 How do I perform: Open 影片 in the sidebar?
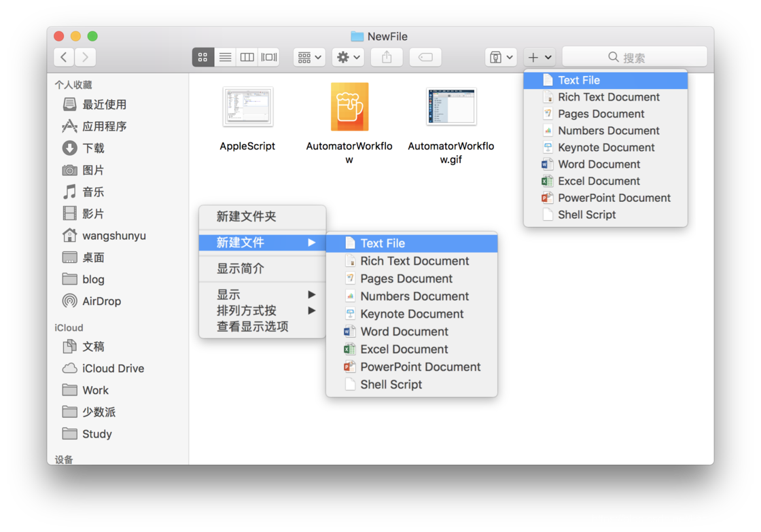[x=84, y=213]
